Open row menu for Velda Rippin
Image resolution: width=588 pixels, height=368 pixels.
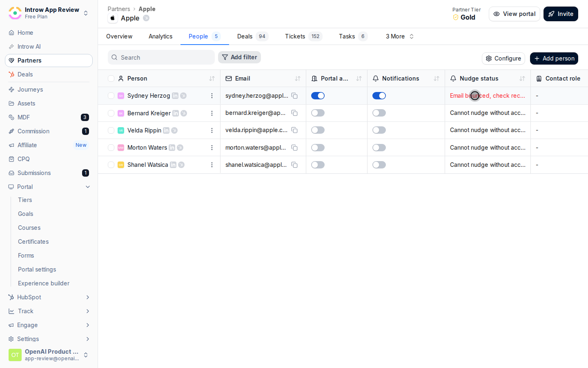pyautogui.click(x=212, y=130)
